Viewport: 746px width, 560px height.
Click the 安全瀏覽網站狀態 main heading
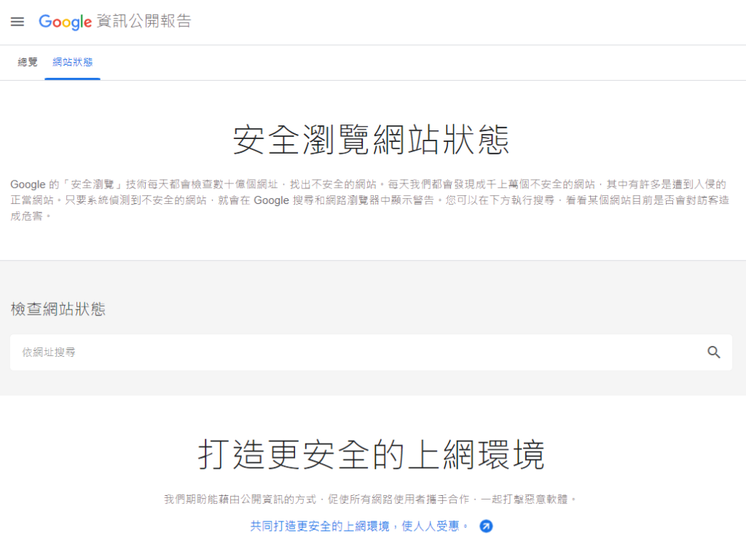click(371, 140)
